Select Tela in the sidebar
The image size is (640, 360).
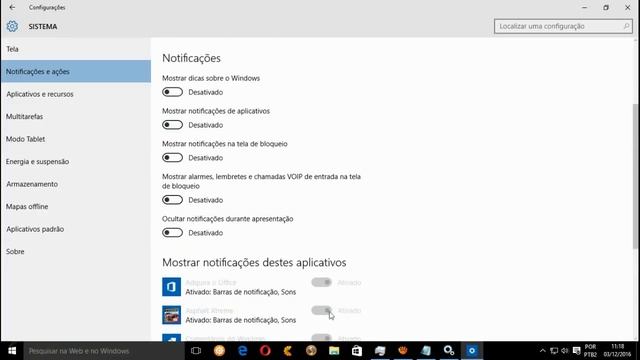click(x=76, y=49)
